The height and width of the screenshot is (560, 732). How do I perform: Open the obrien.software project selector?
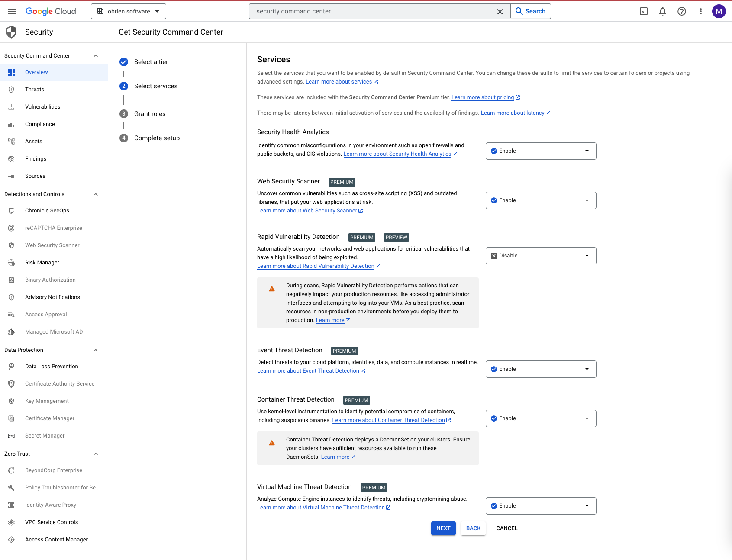pos(128,11)
